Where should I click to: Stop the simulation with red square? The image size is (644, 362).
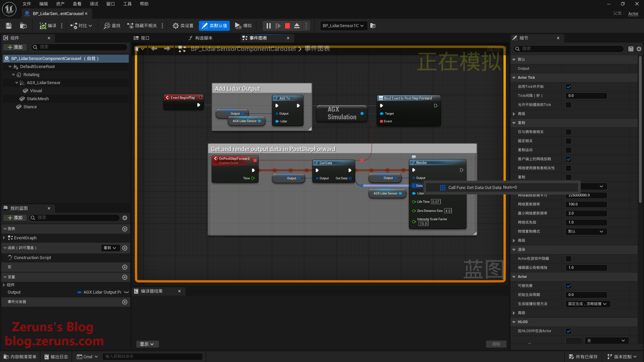[287, 26]
